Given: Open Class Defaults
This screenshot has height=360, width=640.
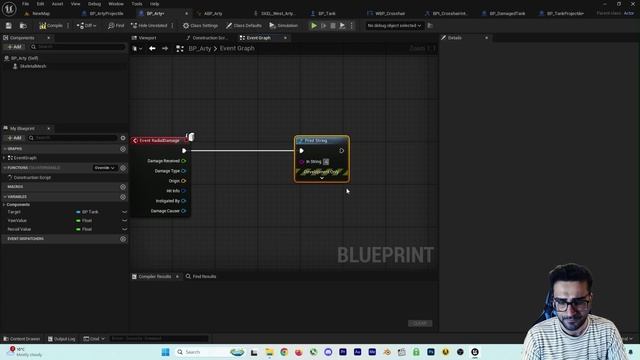Looking at the screenshot, I should click(x=244, y=26).
